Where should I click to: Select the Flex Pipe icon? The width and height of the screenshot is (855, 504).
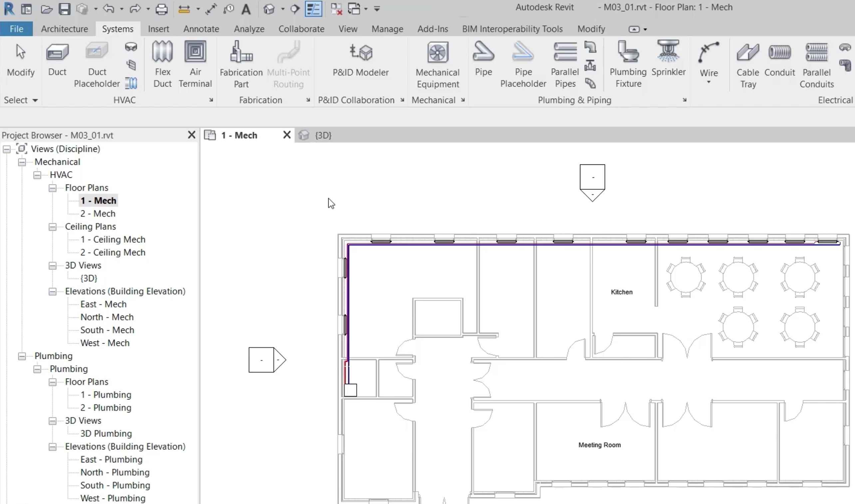590,83
